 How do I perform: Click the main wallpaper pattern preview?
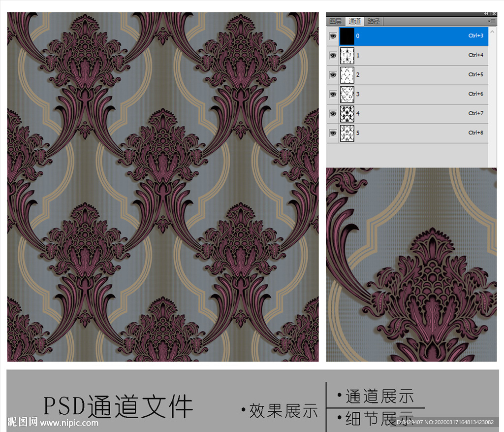pyautogui.click(x=163, y=187)
